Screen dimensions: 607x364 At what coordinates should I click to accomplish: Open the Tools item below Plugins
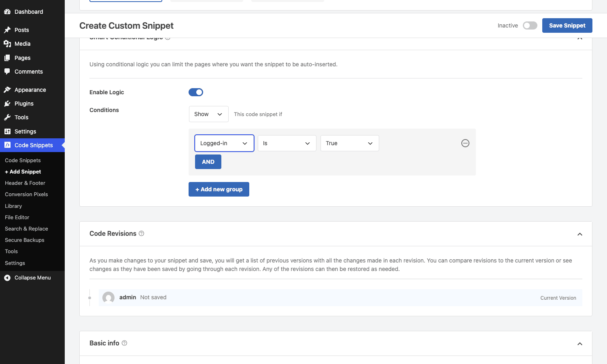32,117
